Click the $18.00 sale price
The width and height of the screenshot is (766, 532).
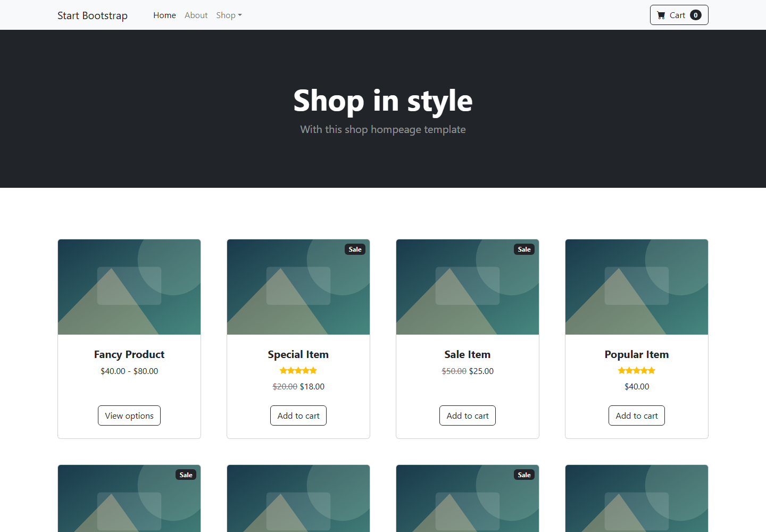312,386
